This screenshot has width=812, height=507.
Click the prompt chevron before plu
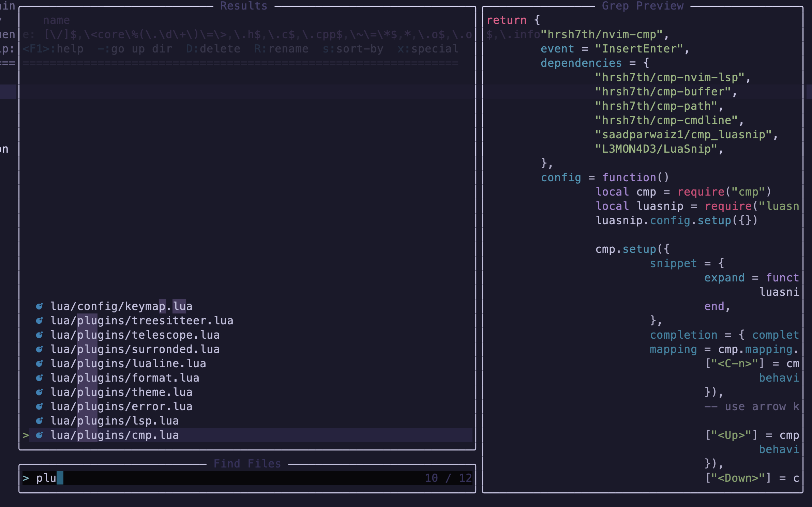point(26,478)
